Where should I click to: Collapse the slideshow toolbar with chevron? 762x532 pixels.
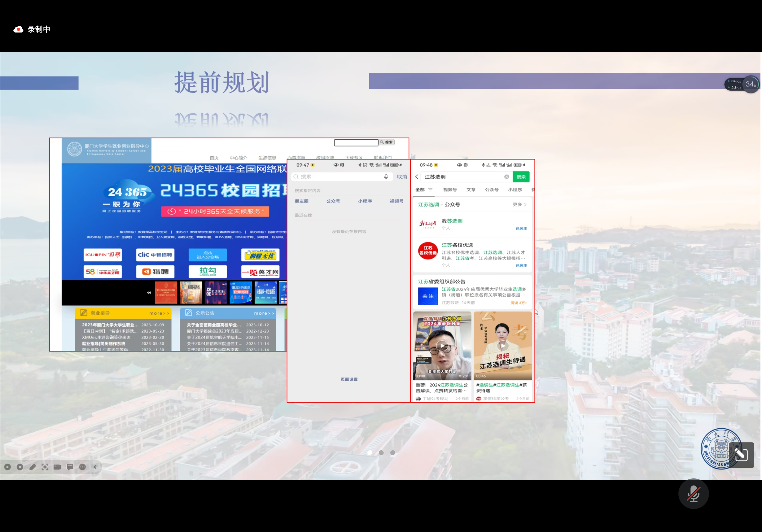pyautogui.click(x=95, y=467)
